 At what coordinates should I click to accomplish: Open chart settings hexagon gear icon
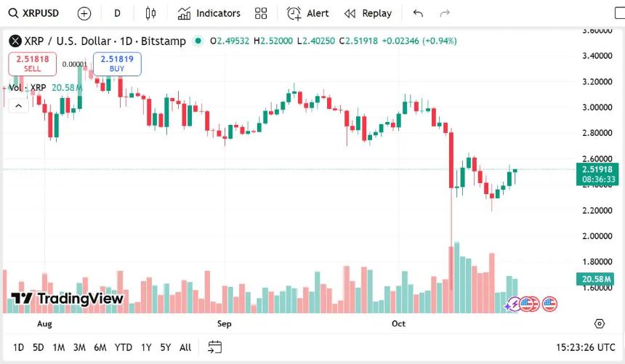pyautogui.click(x=599, y=323)
